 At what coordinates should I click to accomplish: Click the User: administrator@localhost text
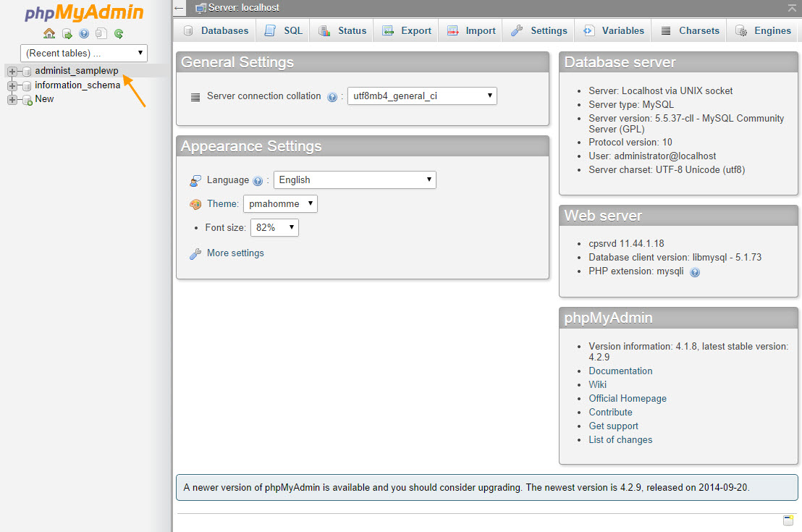coord(652,156)
